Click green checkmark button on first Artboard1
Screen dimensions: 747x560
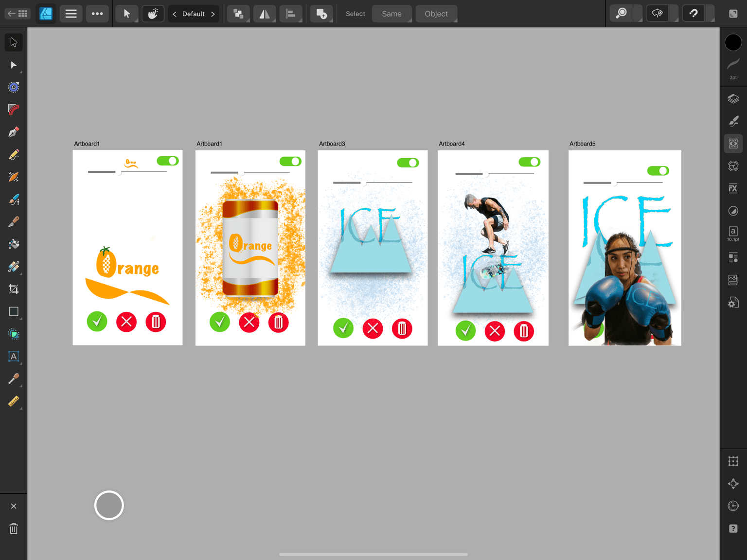[97, 322]
